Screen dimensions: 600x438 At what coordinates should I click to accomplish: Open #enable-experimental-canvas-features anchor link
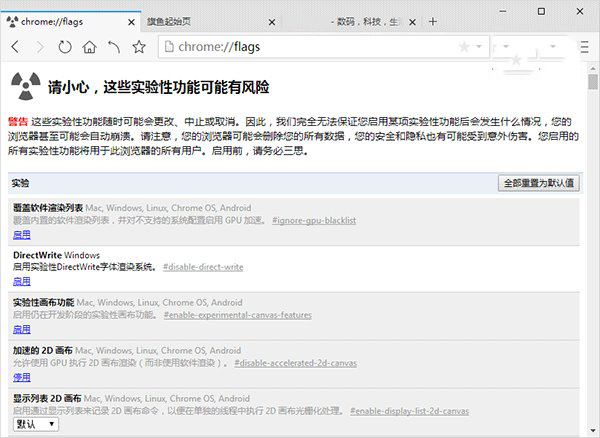point(238,315)
